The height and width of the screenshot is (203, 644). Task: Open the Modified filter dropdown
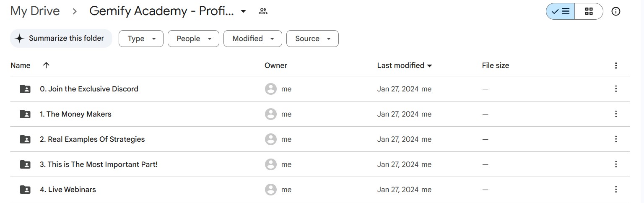click(252, 39)
